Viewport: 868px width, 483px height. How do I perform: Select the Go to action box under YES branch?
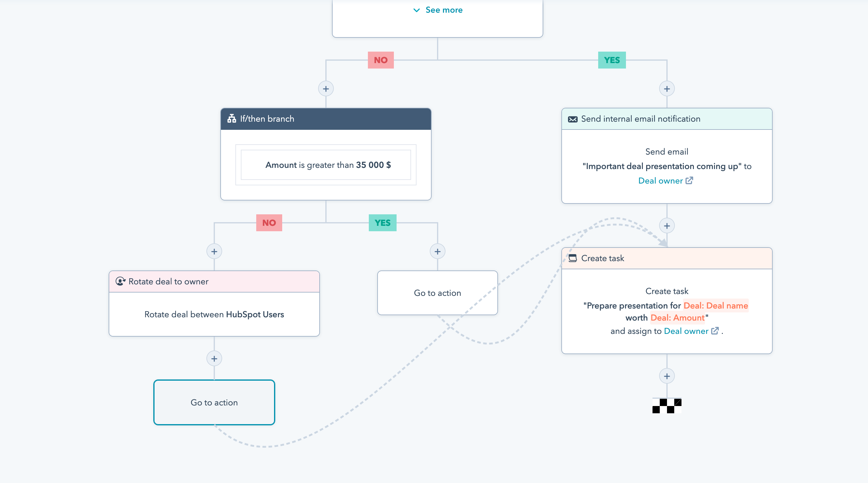click(x=437, y=293)
